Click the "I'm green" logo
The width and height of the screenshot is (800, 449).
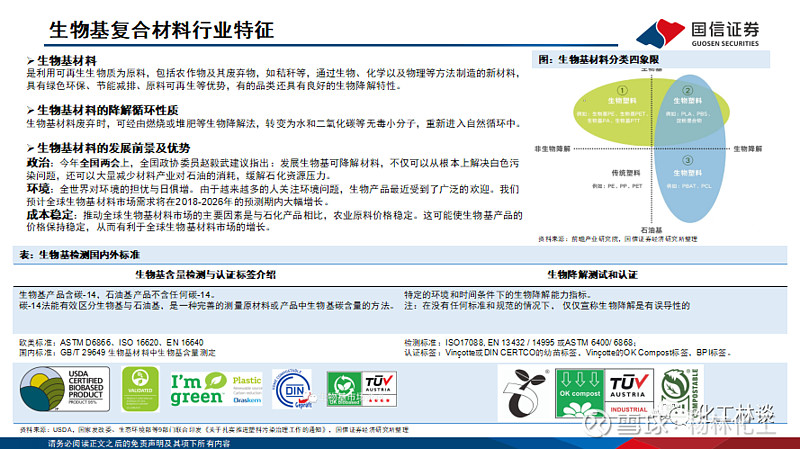pyautogui.click(x=198, y=389)
